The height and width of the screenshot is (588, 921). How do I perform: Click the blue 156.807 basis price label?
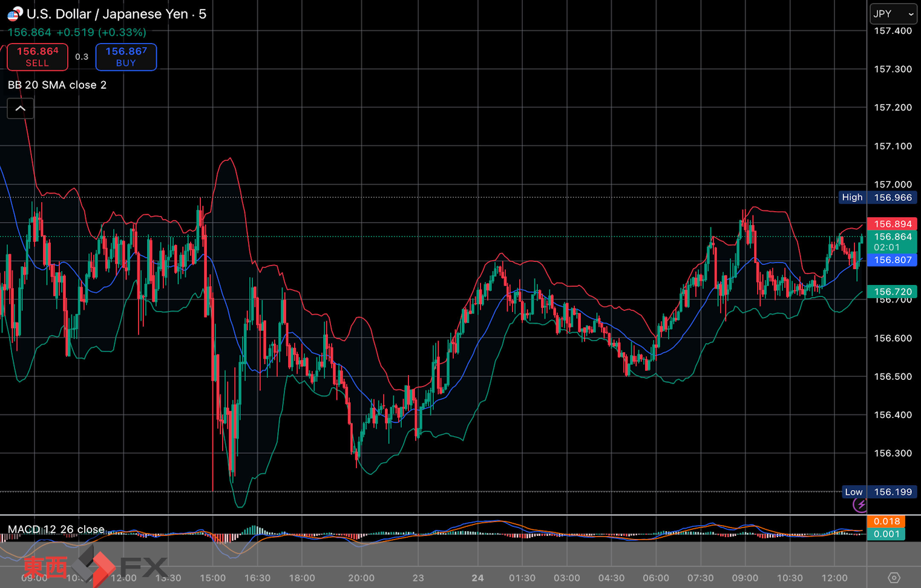pos(892,260)
